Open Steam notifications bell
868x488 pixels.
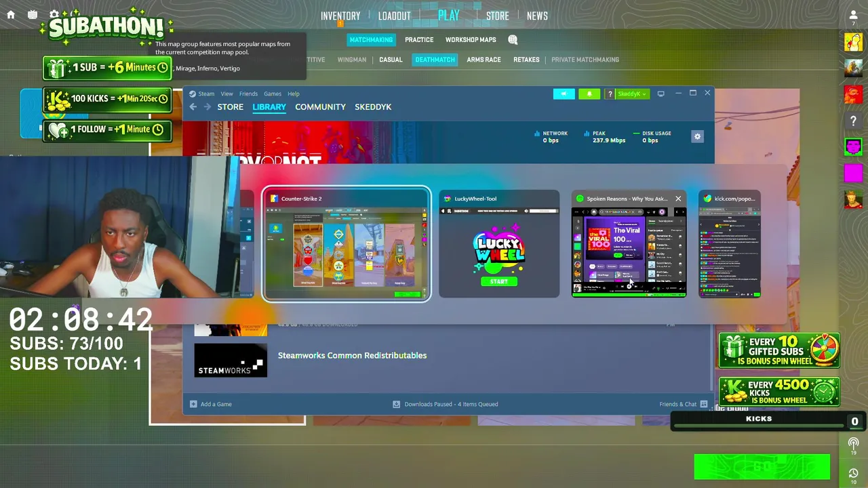589,94
